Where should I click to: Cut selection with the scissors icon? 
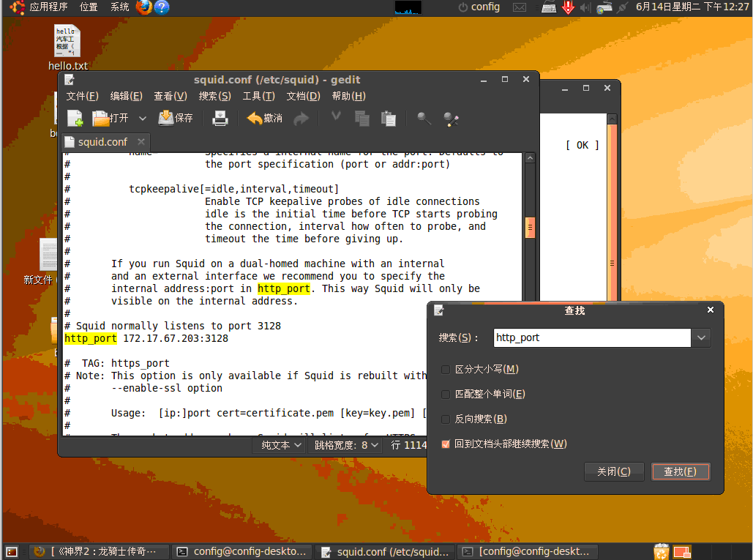click(x=336, y=116)
